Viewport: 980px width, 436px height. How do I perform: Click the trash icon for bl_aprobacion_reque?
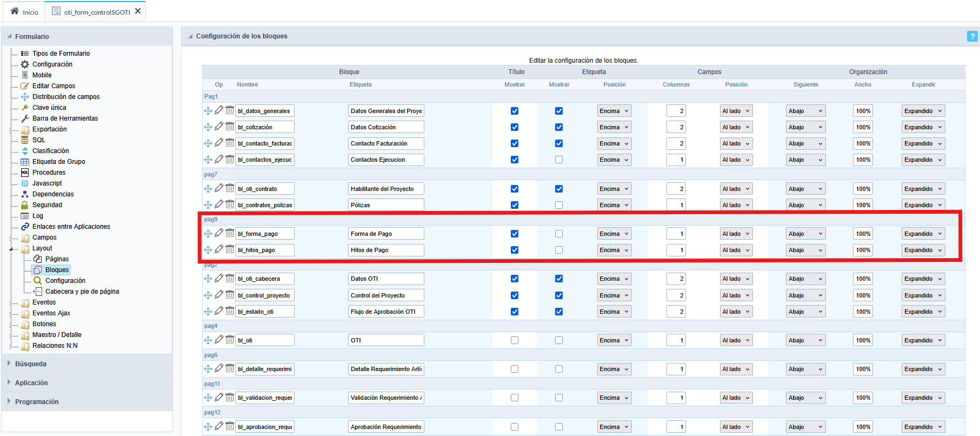click(230, 426)
